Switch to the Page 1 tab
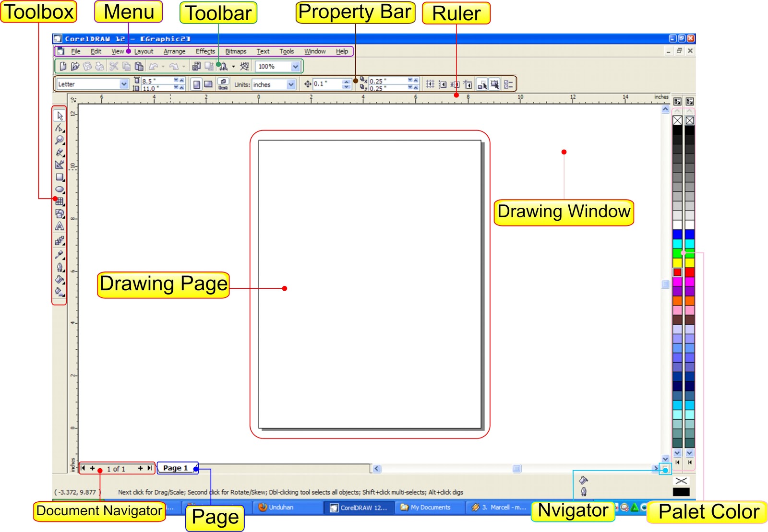Screen dimensions: 768x532 pyautogui.click(x=177, y=468)
